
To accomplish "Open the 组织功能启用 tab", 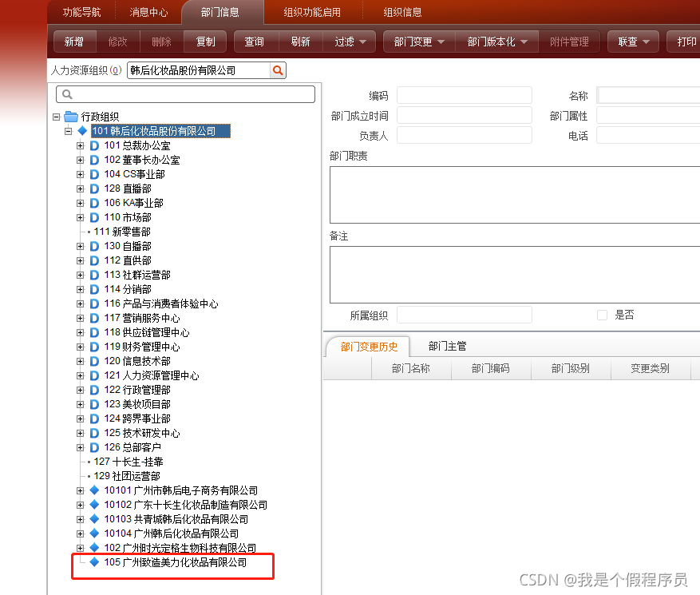I will point(312,12).
